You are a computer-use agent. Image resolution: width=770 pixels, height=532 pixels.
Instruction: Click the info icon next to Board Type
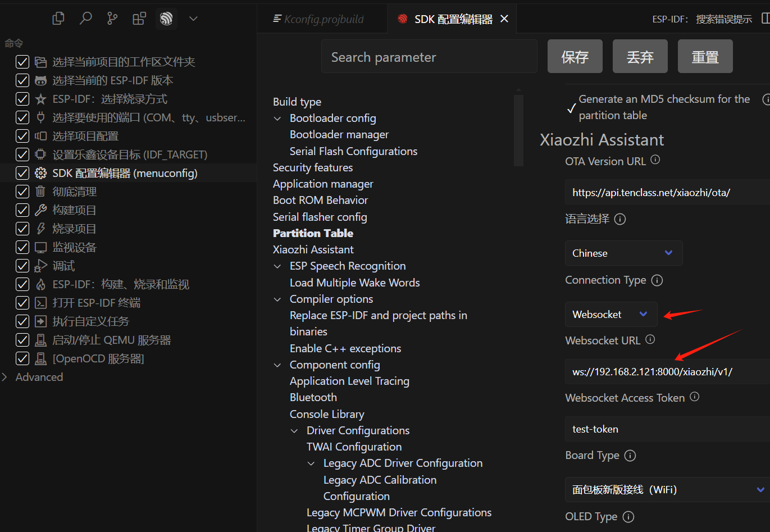pos(630,456)
